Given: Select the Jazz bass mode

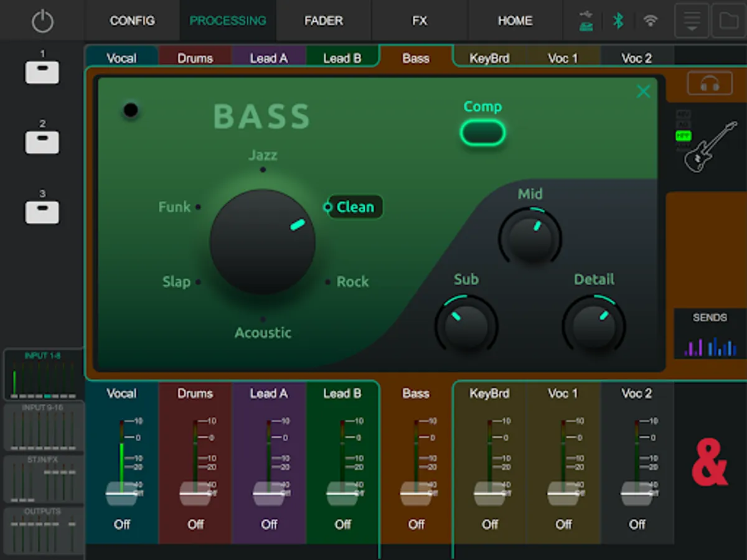Looking at the screenshot, I should point(263,155).
